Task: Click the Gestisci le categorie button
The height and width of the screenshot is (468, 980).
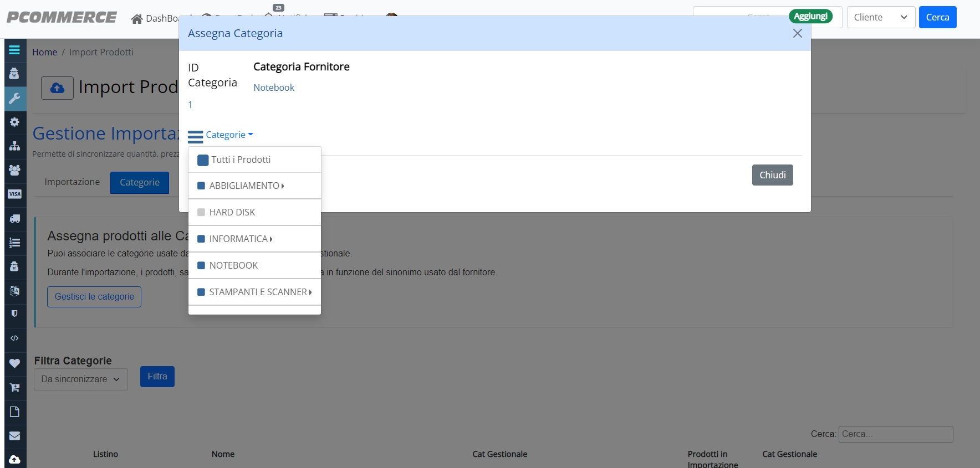Action: click(x=94, y=297)
